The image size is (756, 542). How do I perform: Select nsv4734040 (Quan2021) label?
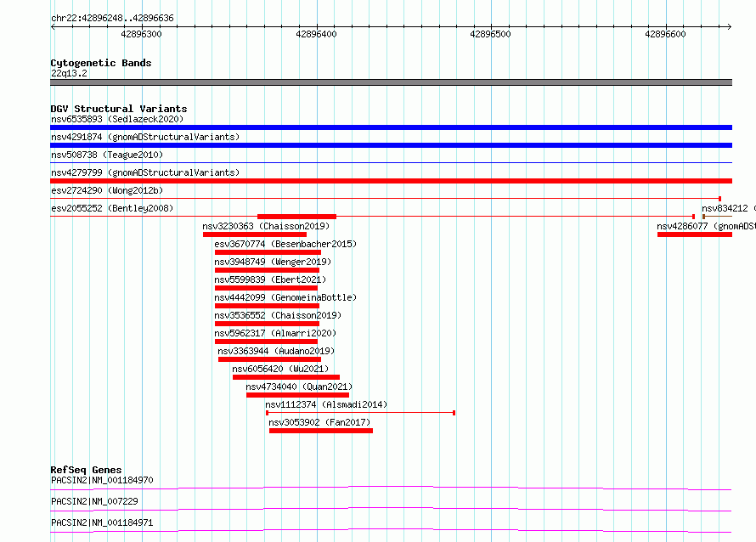pyautogui.click(x=299, y=387)
